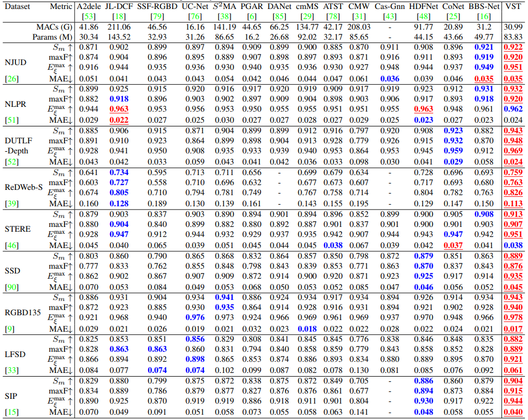528x420 pixels.
Task: Follow reference [33] for LFSD dataset
Action: pos(12,371)
